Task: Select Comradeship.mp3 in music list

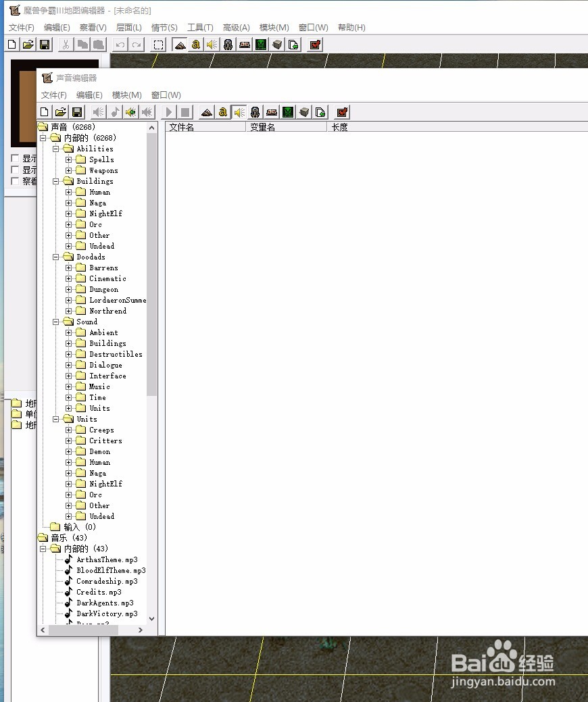Action: coord(107,581)
